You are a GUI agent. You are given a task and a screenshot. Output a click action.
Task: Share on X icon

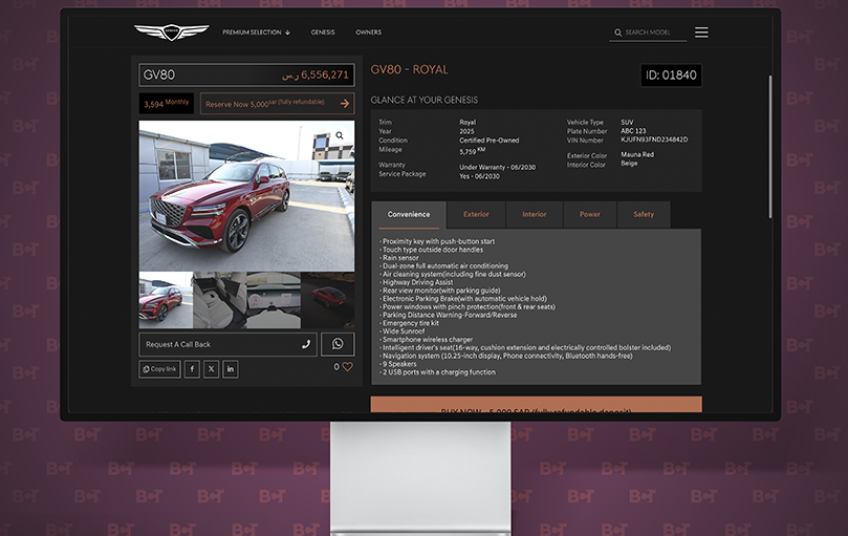tap(211, 369)
